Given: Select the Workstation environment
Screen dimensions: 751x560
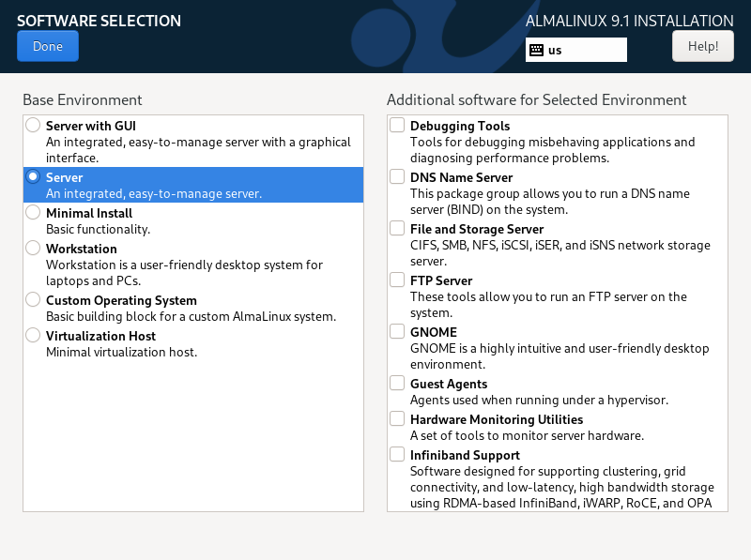Looking at the screenshot, I should (x=33, y=247).
